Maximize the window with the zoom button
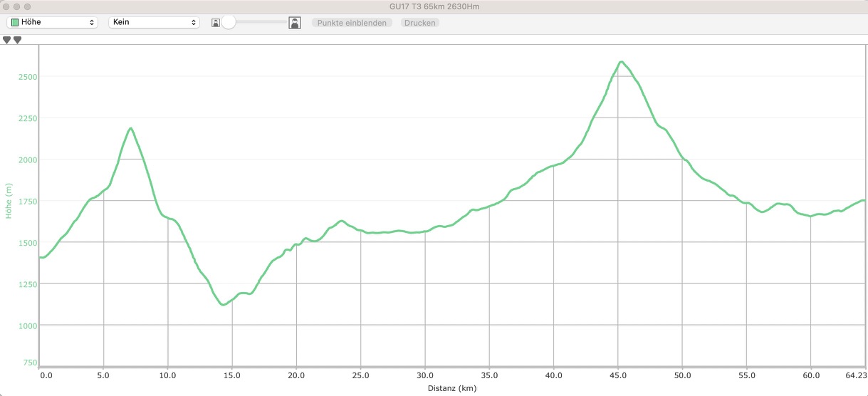Screen dimensions: 868x396 tap(28, 6)
